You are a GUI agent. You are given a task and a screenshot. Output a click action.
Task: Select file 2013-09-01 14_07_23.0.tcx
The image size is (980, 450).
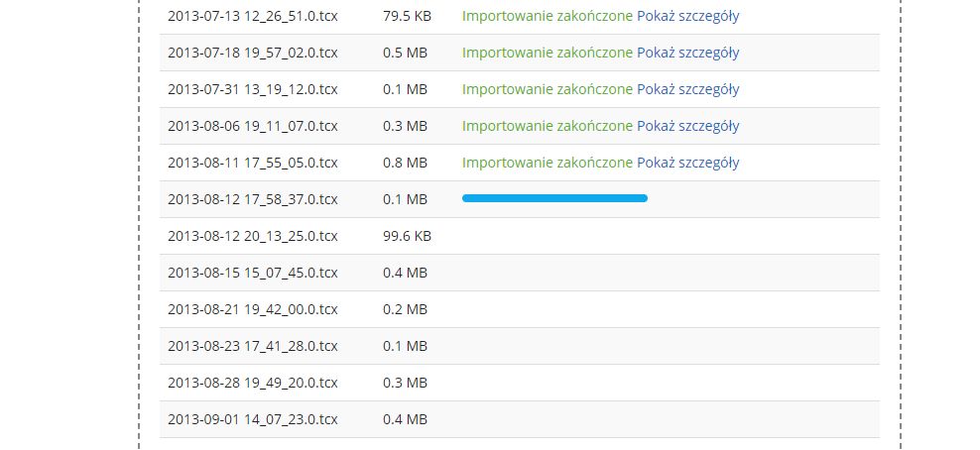[x=253, y=419]
